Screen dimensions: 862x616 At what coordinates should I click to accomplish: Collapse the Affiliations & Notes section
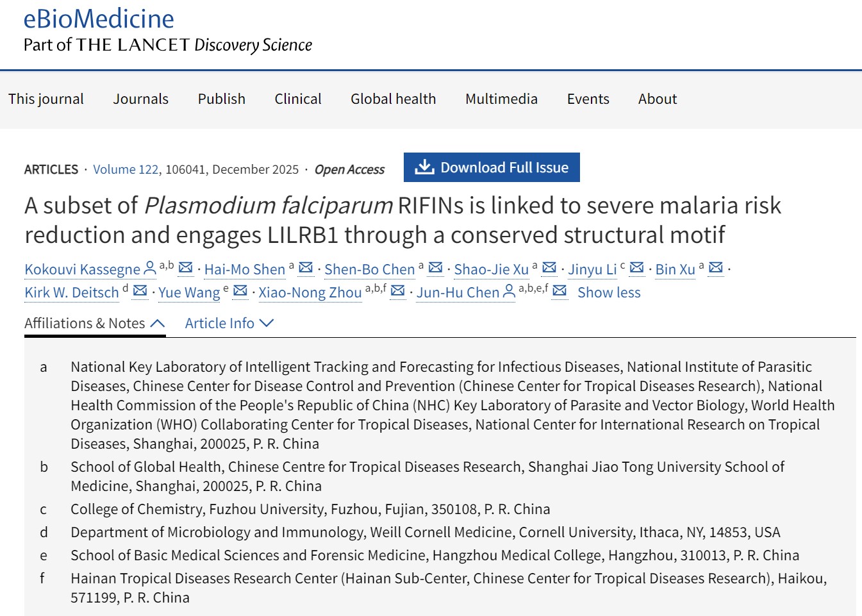coord(94,324)
